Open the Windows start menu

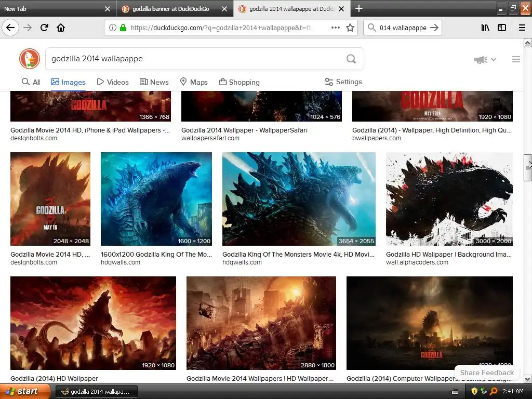[x=25, y=391]
